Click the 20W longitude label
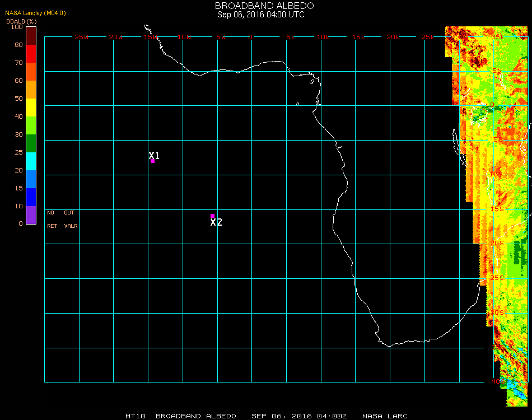 click(x=116, y=37)
